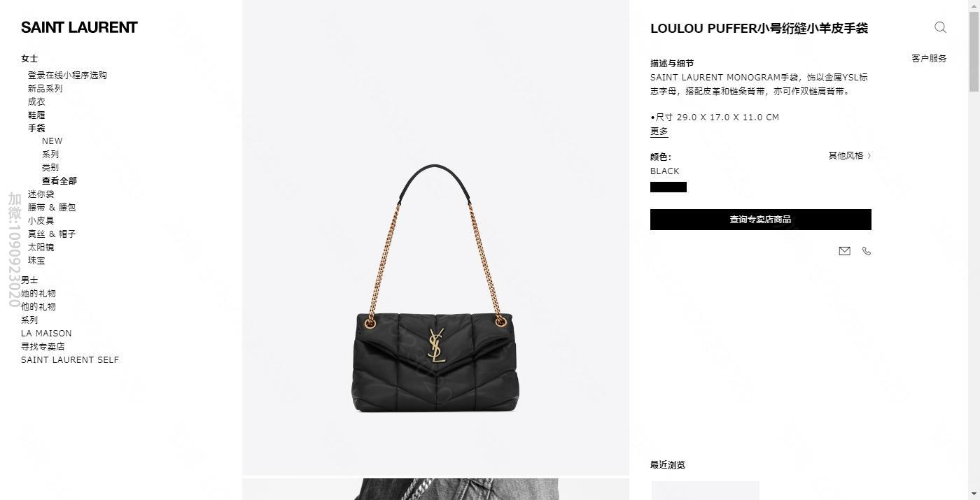980x500 pixels.
Task: Open the 最近浏览 recently viewed thumbnail
Action: pos(705,490)
